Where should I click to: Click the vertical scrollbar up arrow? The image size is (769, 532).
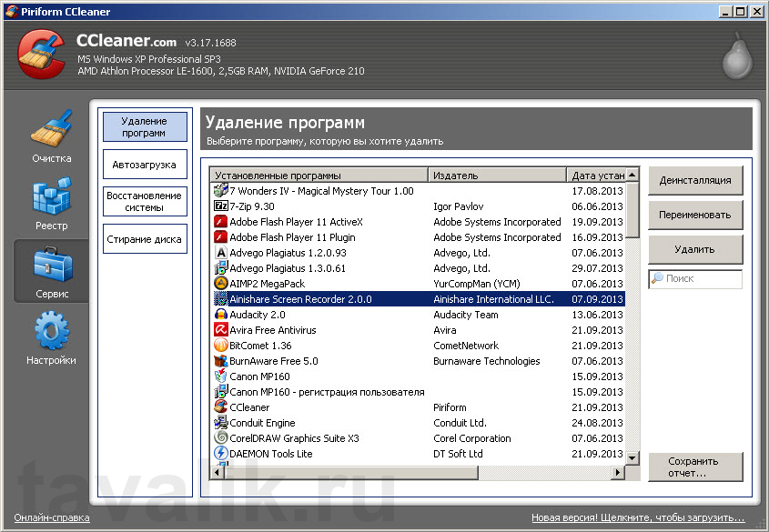click(632, 175)
